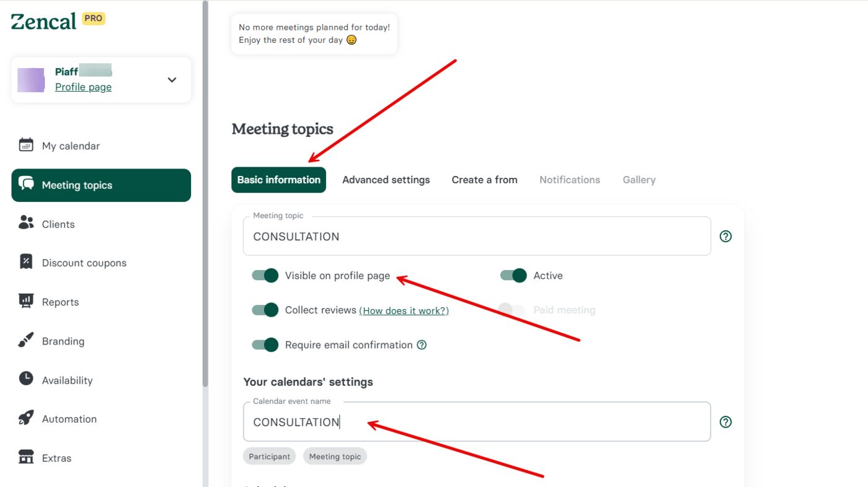Open the Reports panel
This screenshot has height=487, width=868.
click(x=25, y=302)
